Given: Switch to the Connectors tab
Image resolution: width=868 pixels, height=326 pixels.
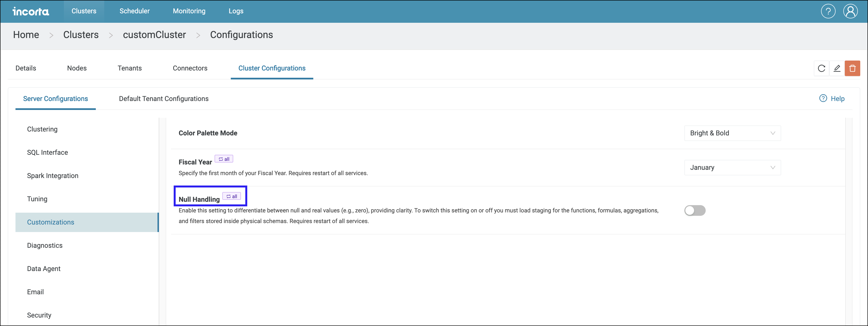Looking at the screenshot, I should pyautogui.click(x=190, y=68).
